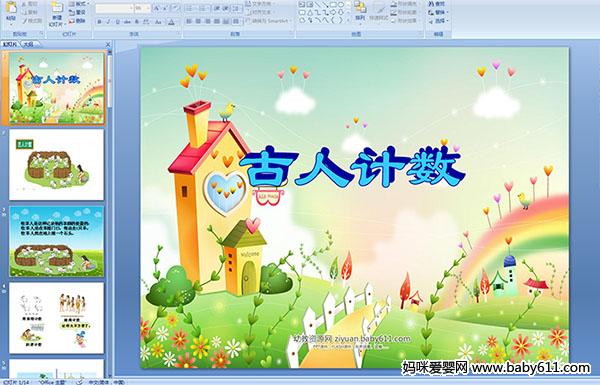This screenshot has height=385, width=600.
Task: Toggle bold formatting
Action: point(99,22)
